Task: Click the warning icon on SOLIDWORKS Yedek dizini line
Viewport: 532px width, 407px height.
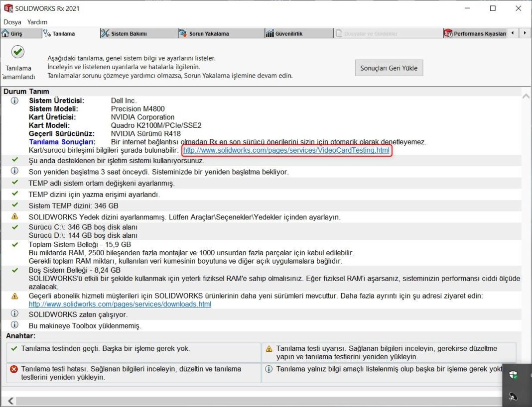Action: coord(14,217)
